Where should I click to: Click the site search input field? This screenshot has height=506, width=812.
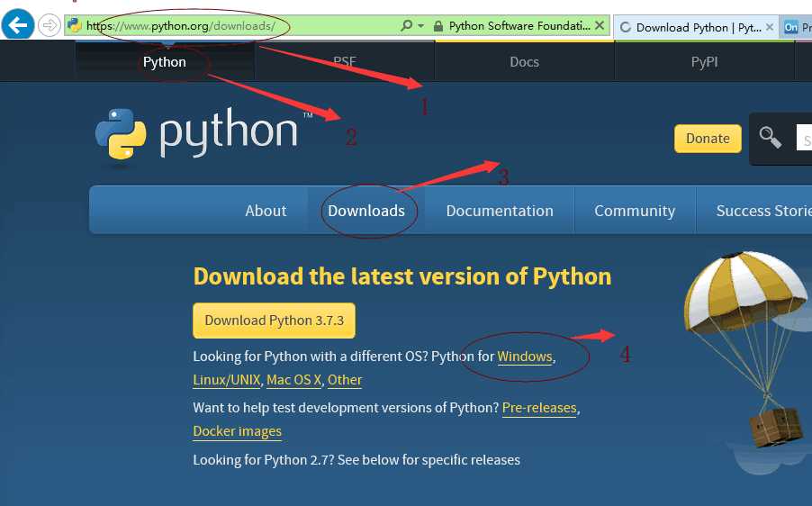[804, 138]
